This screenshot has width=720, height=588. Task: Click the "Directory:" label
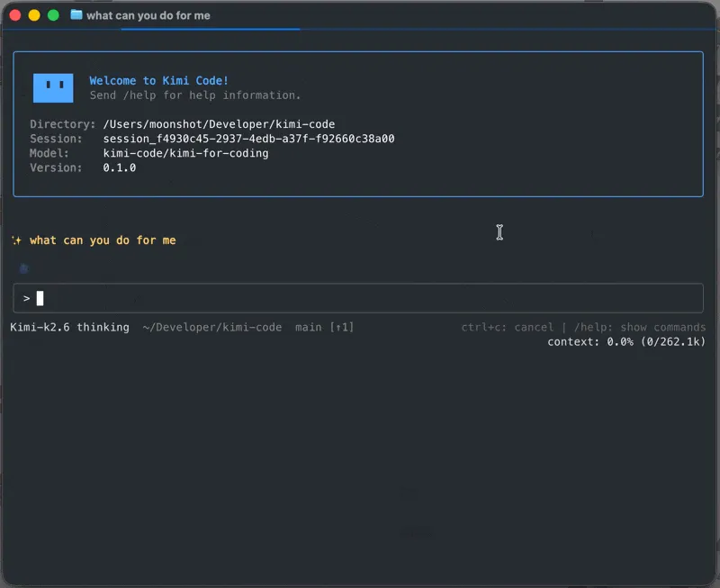[x=62, y=124]
